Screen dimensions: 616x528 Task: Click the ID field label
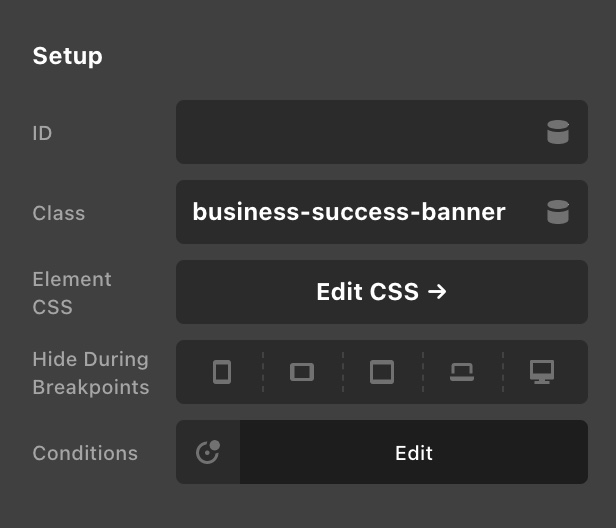(42, 132)
